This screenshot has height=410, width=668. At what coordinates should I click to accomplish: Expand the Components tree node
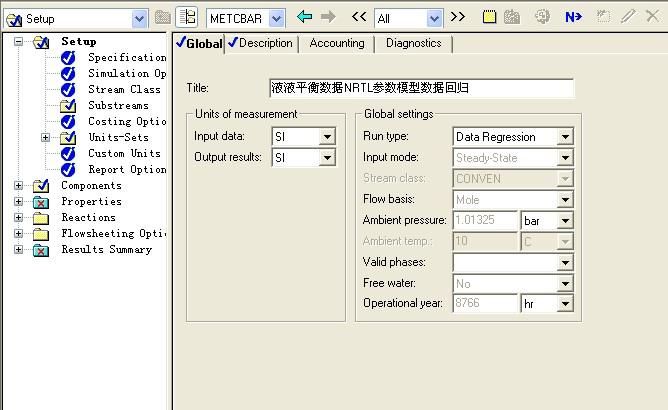pyautogui.click(x=18, y=185)
